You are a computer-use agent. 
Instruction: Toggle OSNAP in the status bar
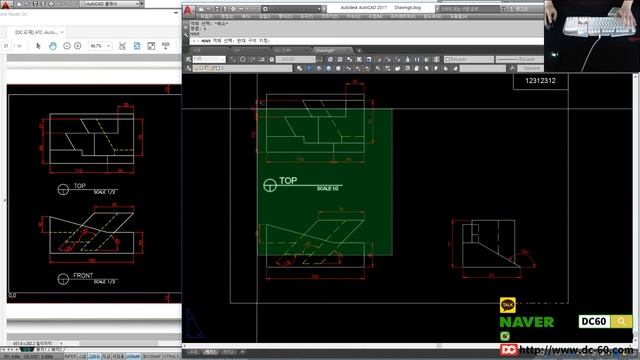tap(133, 356)
